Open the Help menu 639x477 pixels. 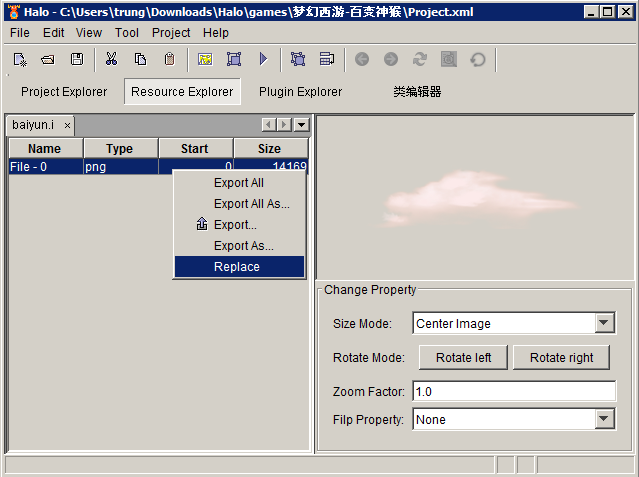[x=216, y=33]
